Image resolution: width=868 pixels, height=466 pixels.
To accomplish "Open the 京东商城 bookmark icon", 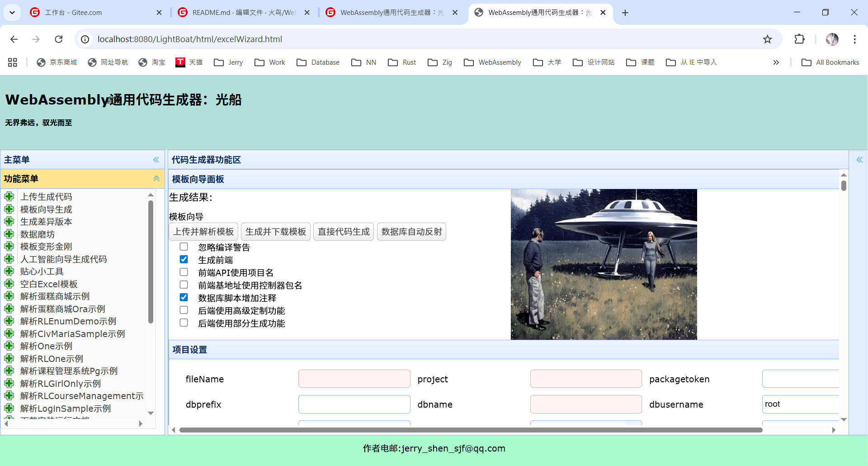I will tap(40, 62).
